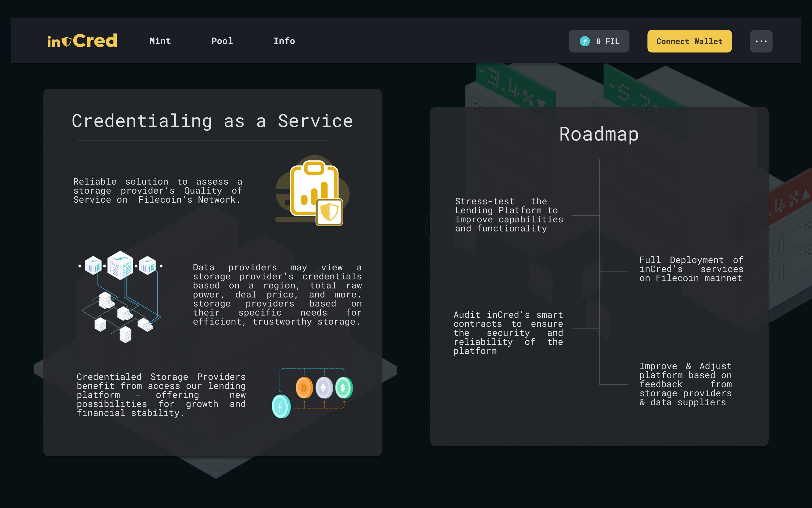The width and height of the screenshot is (812, 508).
Task: Go to the Pool tab
Action: pyautogui.click(x=222, y=41)
